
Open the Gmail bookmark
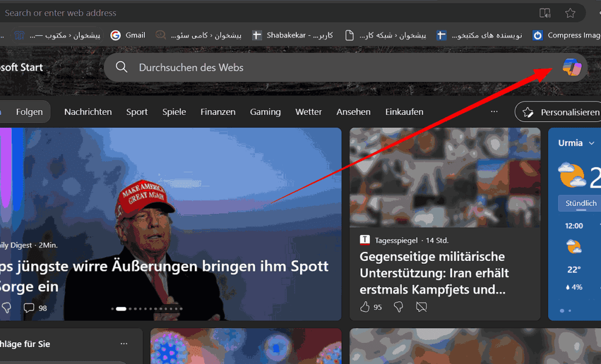coord(128,35)
